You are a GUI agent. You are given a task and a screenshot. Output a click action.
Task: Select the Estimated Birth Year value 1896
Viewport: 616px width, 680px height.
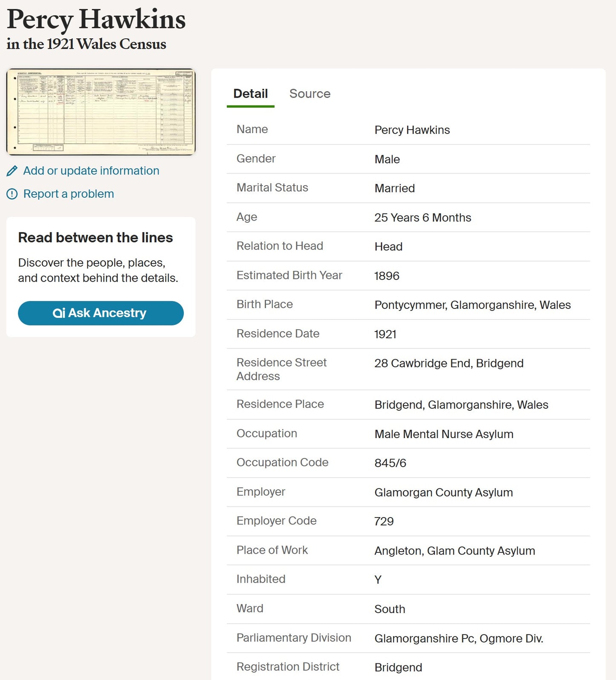387,276
